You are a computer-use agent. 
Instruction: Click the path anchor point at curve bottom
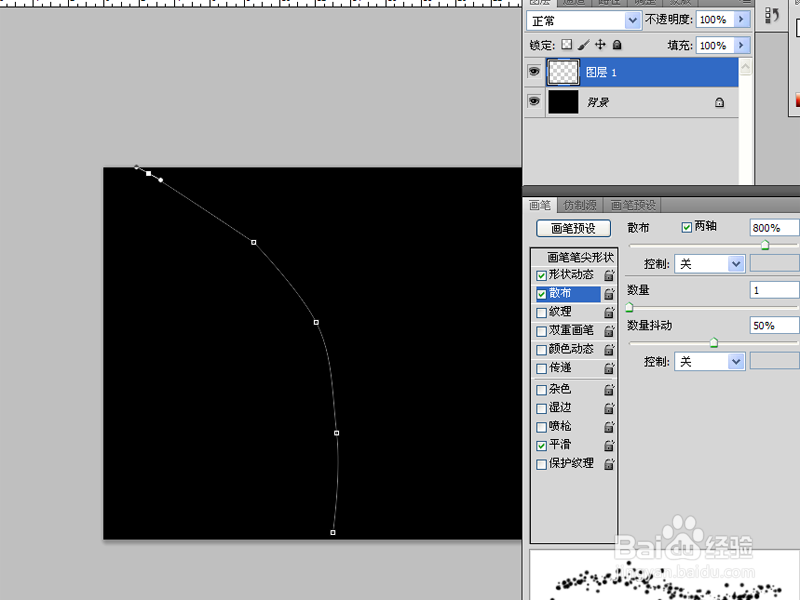pos(333,532)
